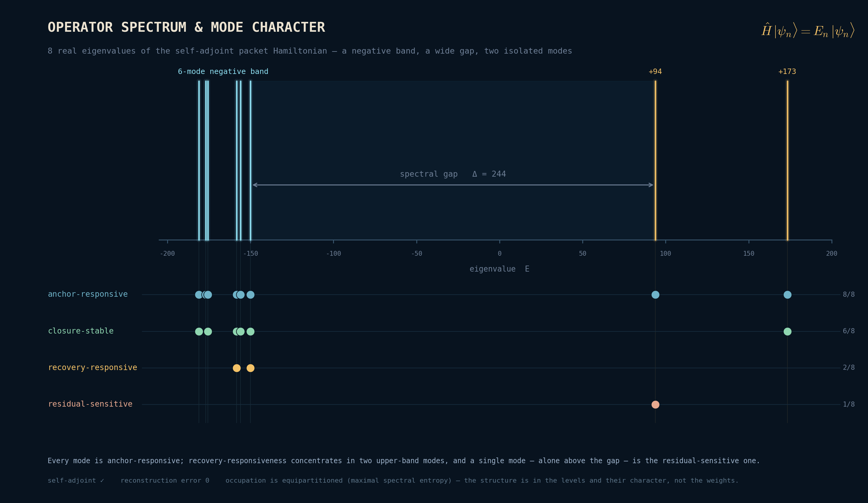Click the "spectral gap Δ = 244" annotation

[x=453, y=174]
